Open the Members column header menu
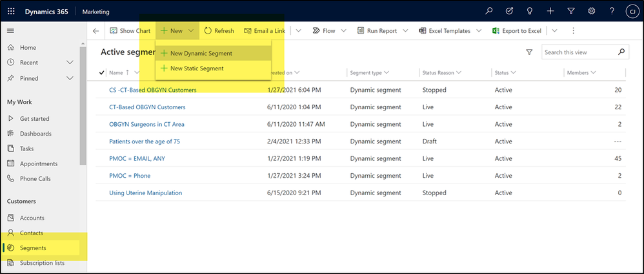The image size is (644, 274). point(581,73)
